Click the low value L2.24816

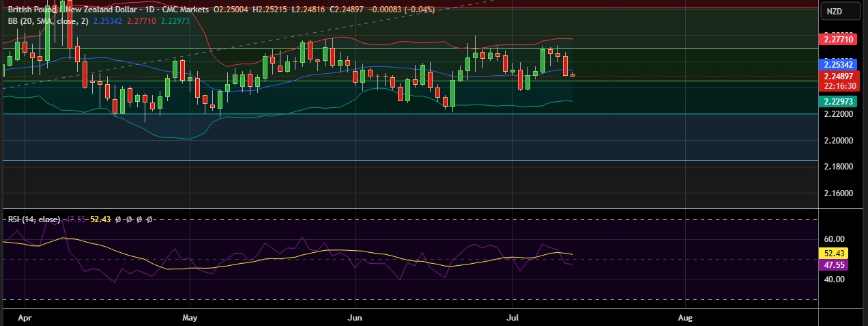pos(308,11)
